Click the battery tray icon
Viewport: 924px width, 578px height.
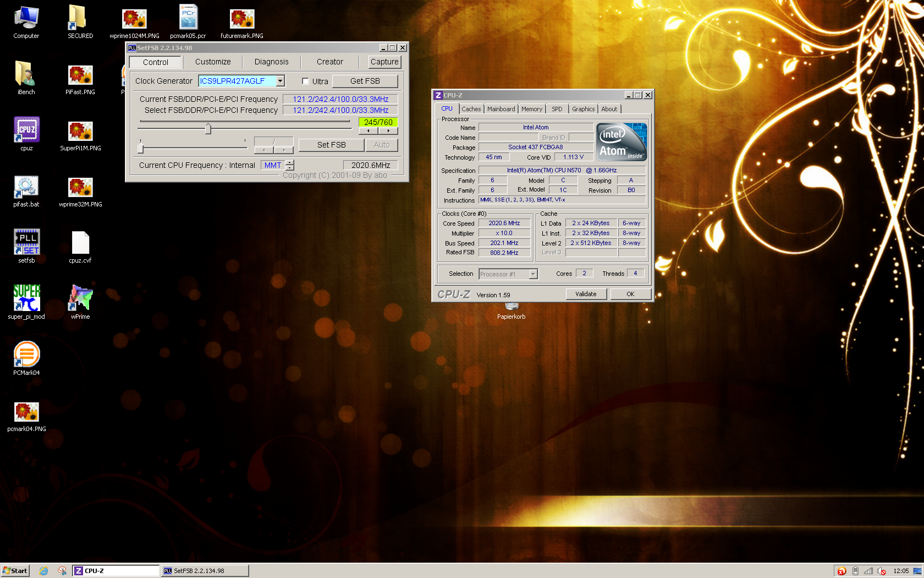click(x=855, y=571)
